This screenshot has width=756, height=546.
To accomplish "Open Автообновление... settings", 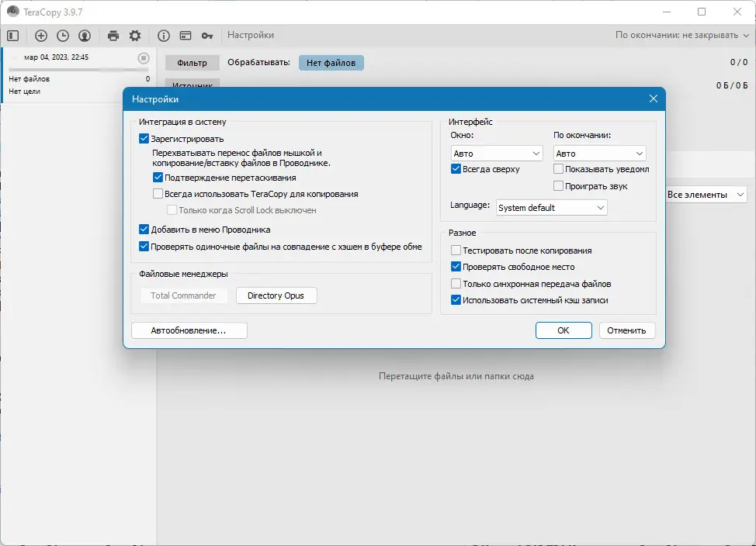I will coord(189,330).
